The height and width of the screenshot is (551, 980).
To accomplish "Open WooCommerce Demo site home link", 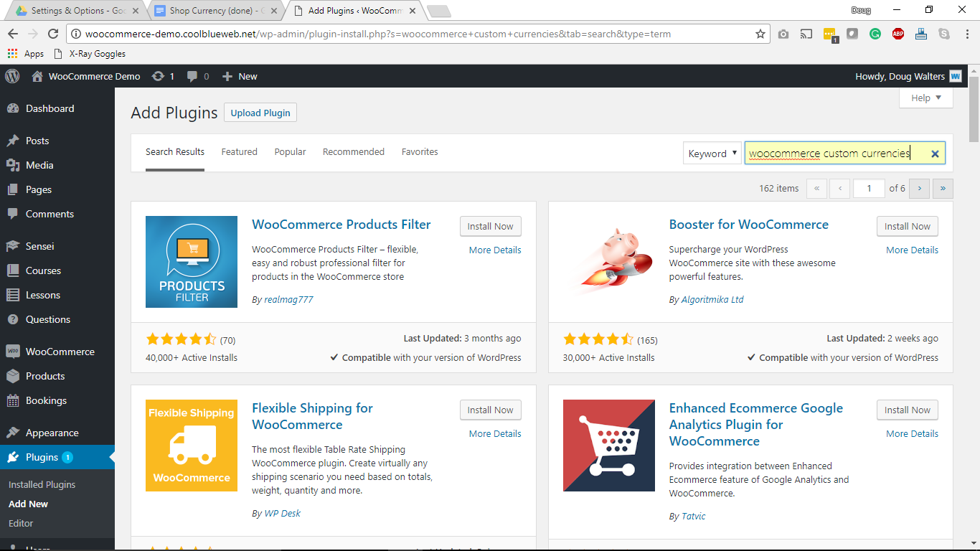I will coord(86,76).
